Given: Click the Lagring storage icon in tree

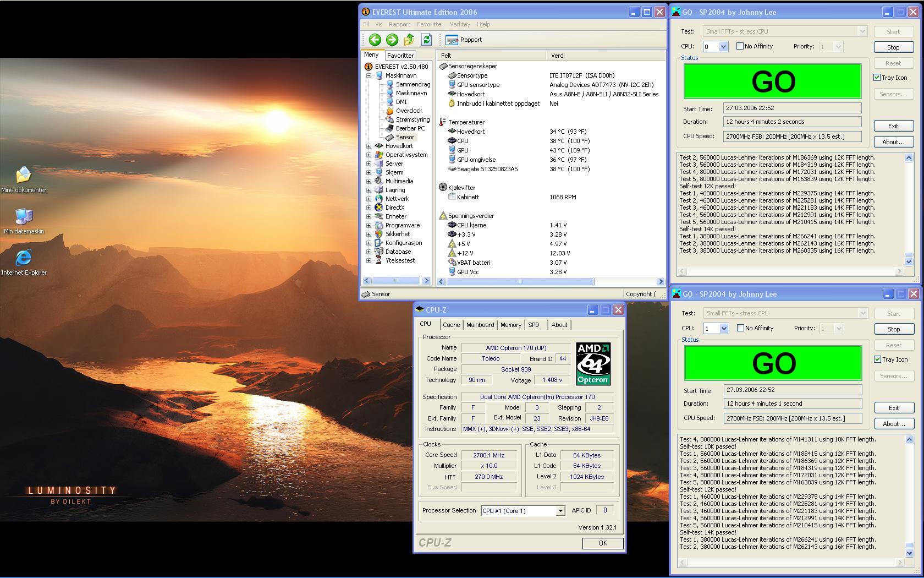Looking at the screenshot, I should pyautogui.click(x=378, y=190).
